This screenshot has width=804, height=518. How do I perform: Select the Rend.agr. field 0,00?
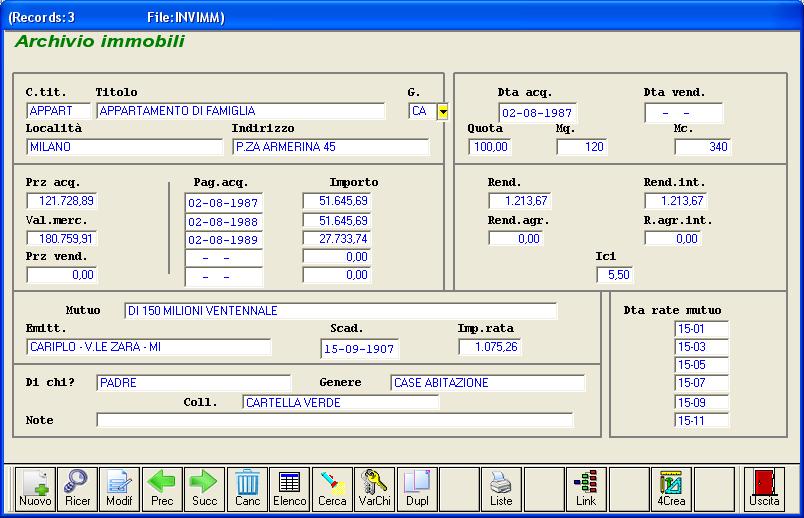pos(516,238)
